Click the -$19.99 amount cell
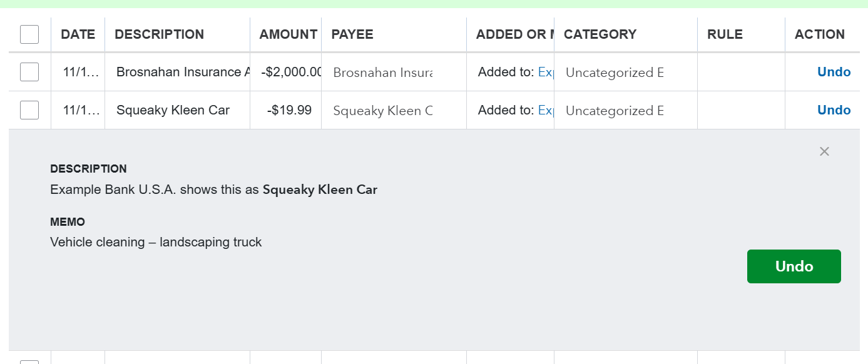The image size is (868, 364). pos(289,111)
